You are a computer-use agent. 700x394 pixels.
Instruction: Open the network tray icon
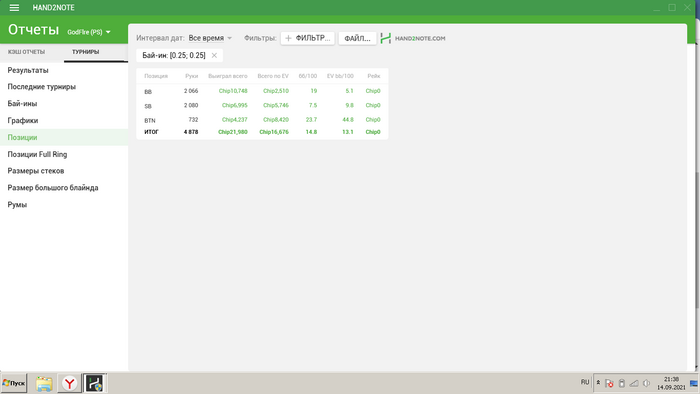click(x=634, y=383)
